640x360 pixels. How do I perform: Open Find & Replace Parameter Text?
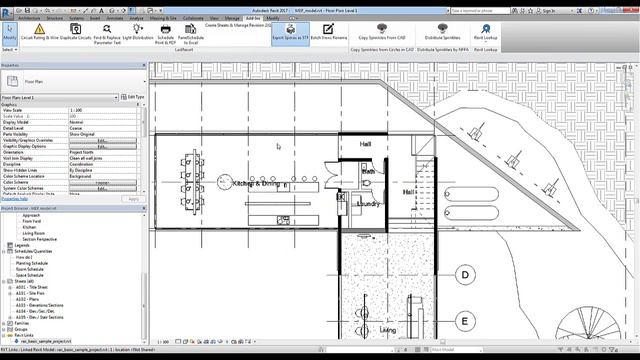pyautogui.click(x=107, y=33)
